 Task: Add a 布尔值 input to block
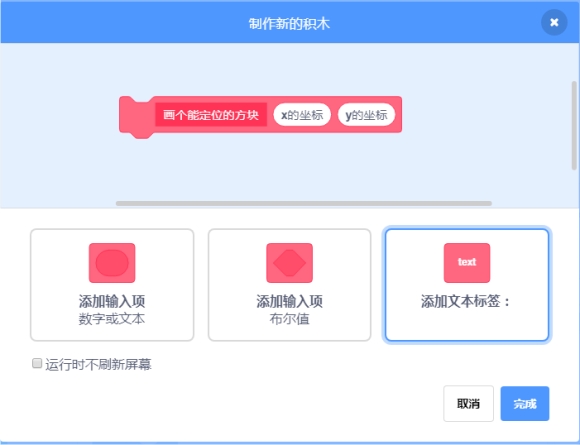pos(289,285)
